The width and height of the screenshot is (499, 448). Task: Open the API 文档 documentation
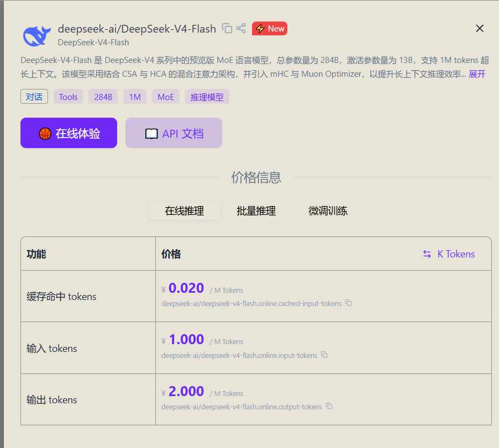tap(174, 133)
